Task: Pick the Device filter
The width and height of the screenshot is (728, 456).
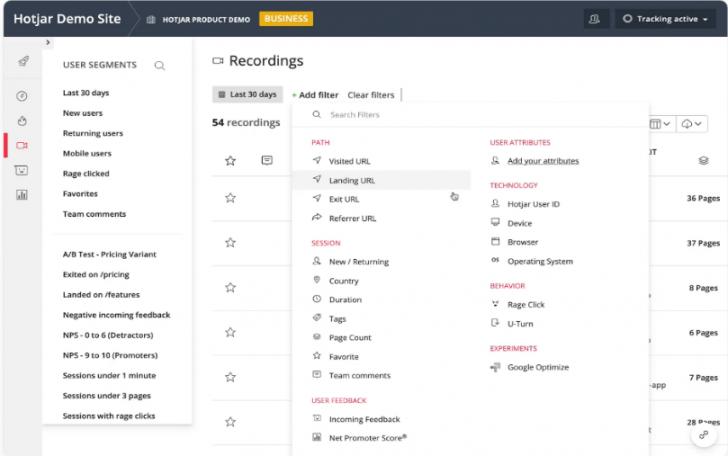Action: tap(519, 223)
